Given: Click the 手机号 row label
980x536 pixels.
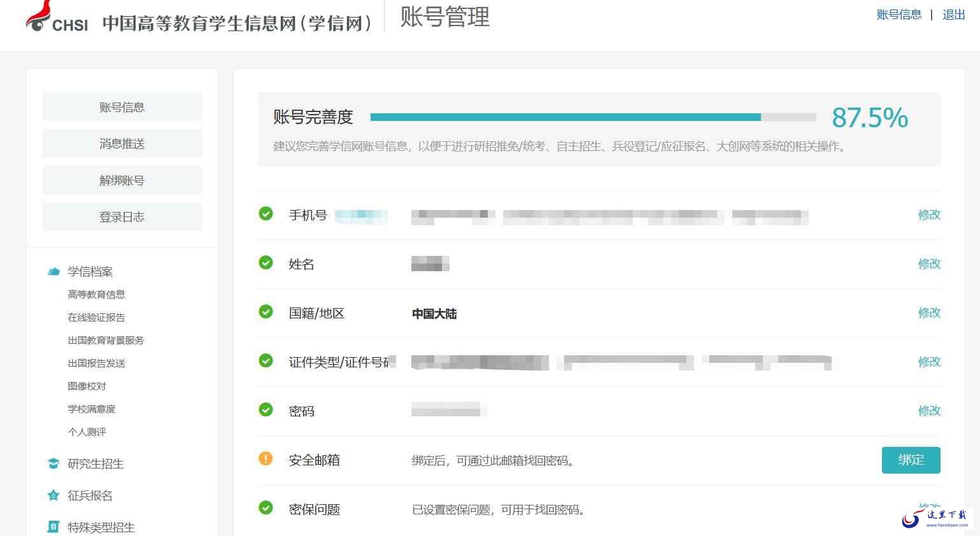Looking at the screenshot, I should pos(308,215).
